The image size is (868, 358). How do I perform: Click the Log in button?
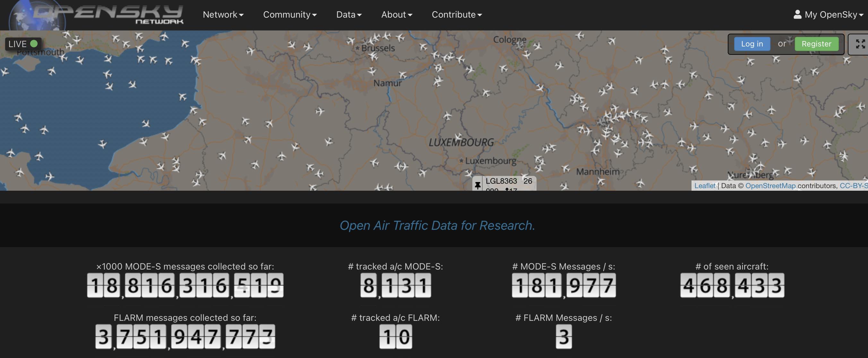pos(752,44)
